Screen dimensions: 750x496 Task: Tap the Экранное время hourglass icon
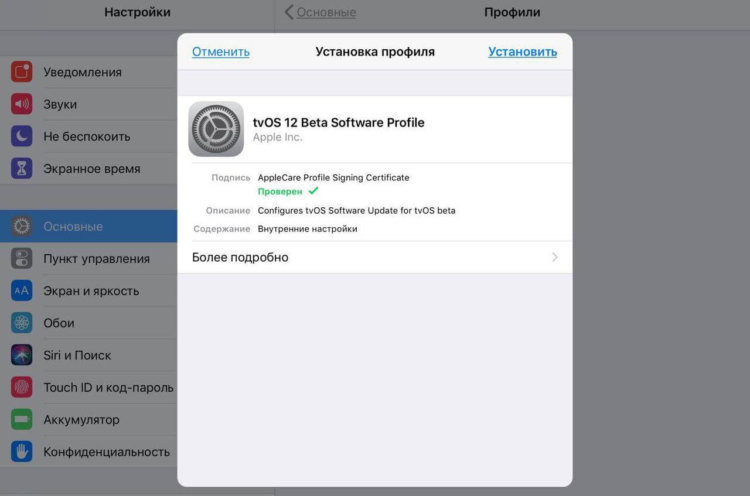pyautogui.click(x=22, y=168)
